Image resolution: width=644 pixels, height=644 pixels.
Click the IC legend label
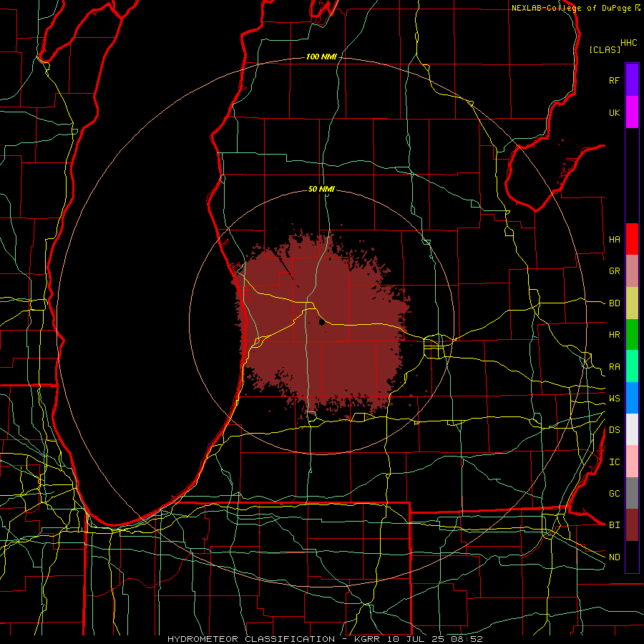(x=614, y=462)
